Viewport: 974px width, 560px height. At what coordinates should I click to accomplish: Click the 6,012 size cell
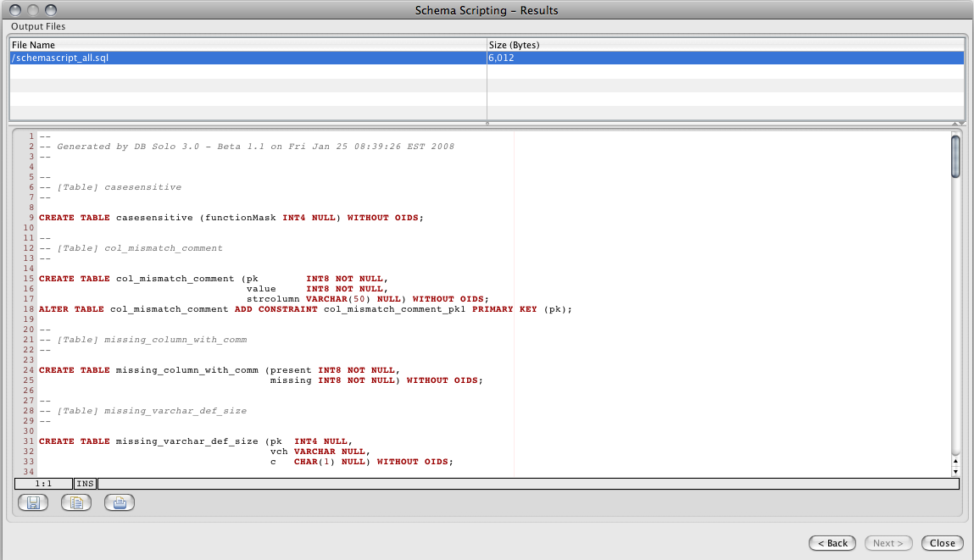(726, 58)
